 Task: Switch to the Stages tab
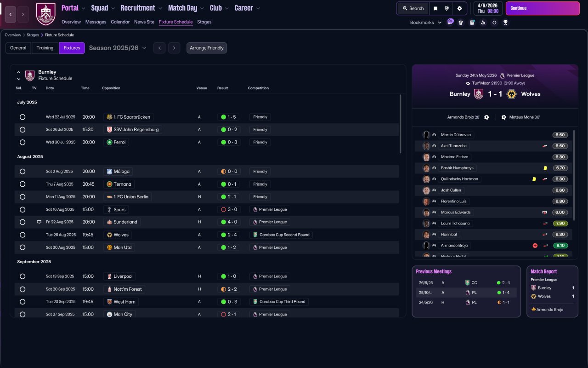(204, 22)
